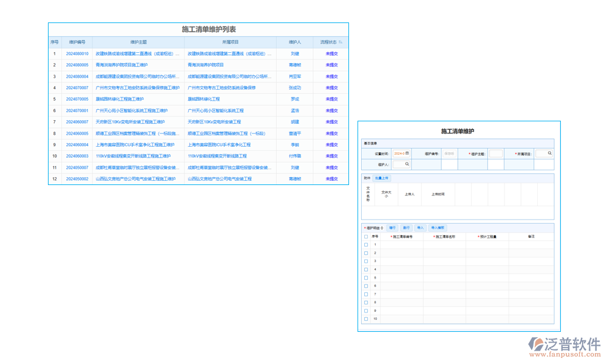Click the magnifier icon beside 所属项目
Screen dimensions: 607x364
(x=549, y=153)
